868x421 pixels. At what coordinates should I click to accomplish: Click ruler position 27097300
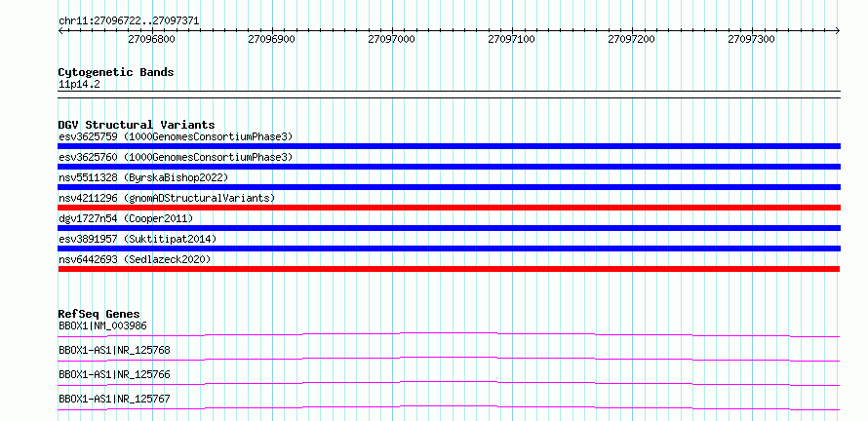click(752, 39)
